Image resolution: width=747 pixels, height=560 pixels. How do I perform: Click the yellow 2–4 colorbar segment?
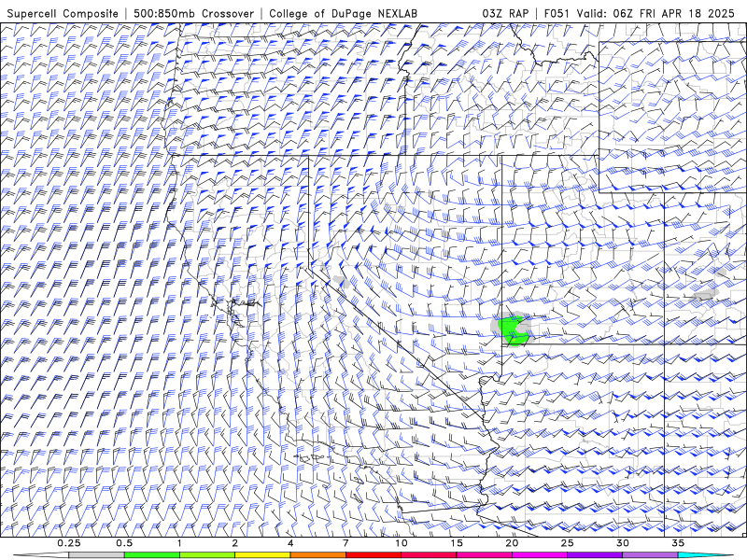click(x=262, y=555)
